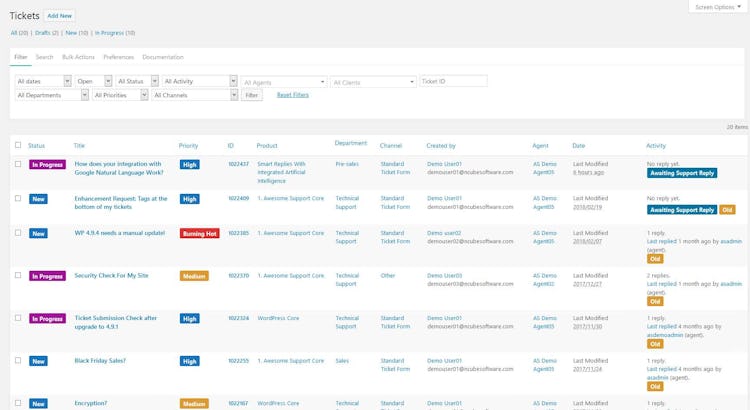Show New (10) tickets view
The width and height of the screenshot is (750, 410).
77,33
